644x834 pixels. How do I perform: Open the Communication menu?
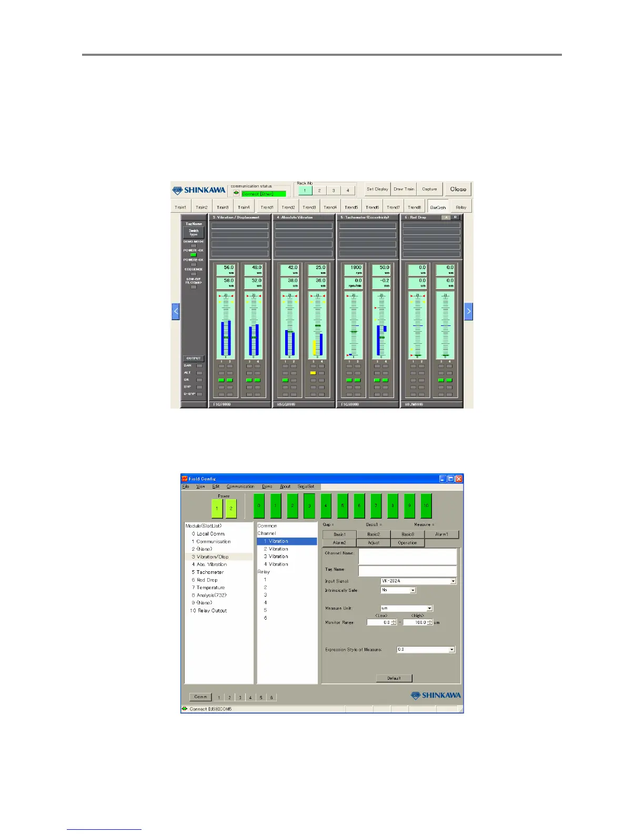[240, 486]
